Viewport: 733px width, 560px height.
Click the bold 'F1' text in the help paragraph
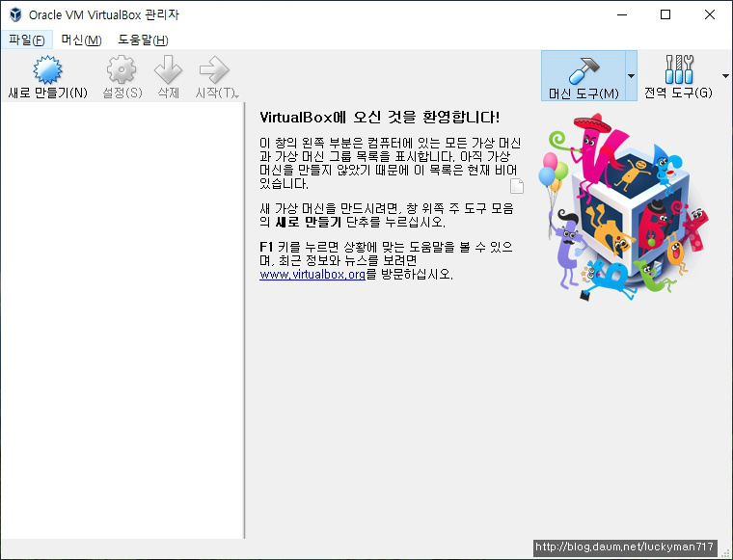pyautogui.click(x=266, y=247)
